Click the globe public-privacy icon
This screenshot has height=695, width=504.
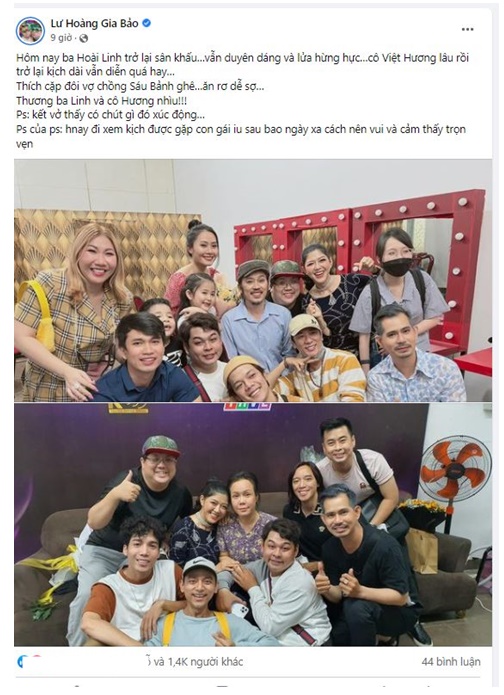pos(83,39)
